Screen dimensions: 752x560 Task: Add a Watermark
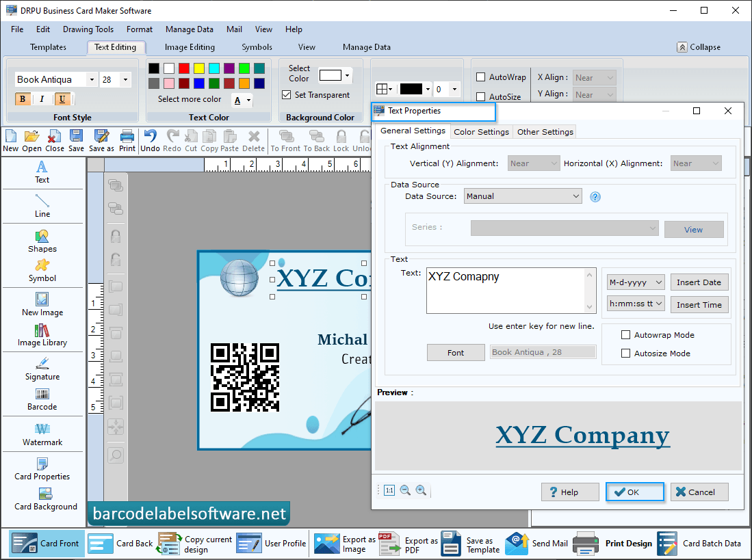pyautogui.click(x=42, y=434)
